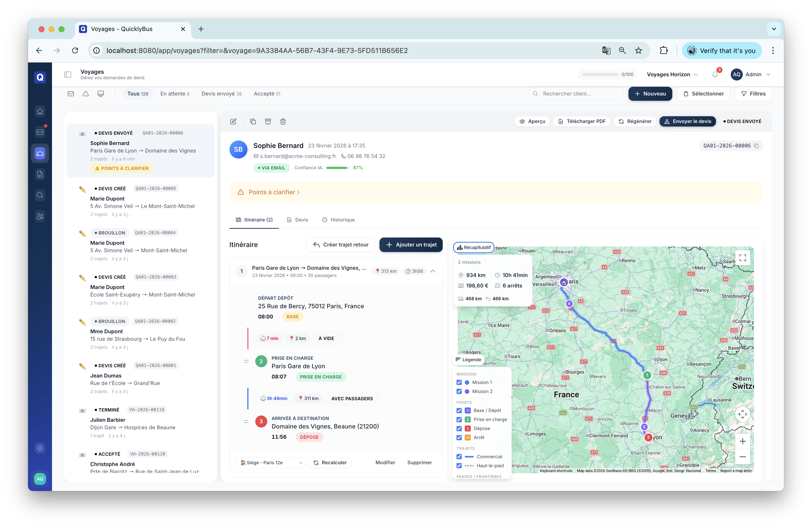Open the clients sidebar icon

(x=40, y=216)
